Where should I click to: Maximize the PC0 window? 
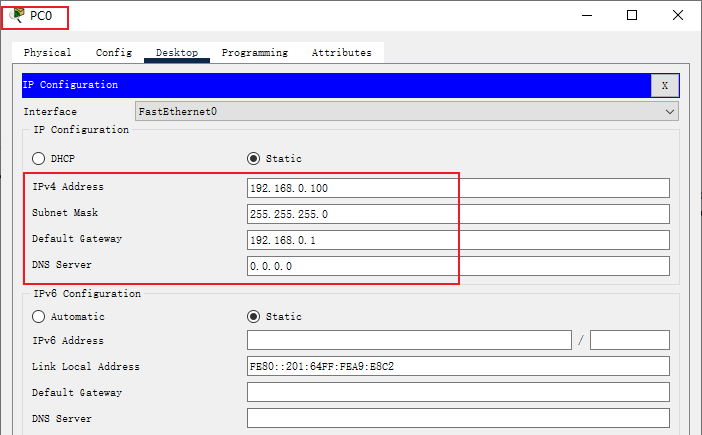click(x=632, y=15)
